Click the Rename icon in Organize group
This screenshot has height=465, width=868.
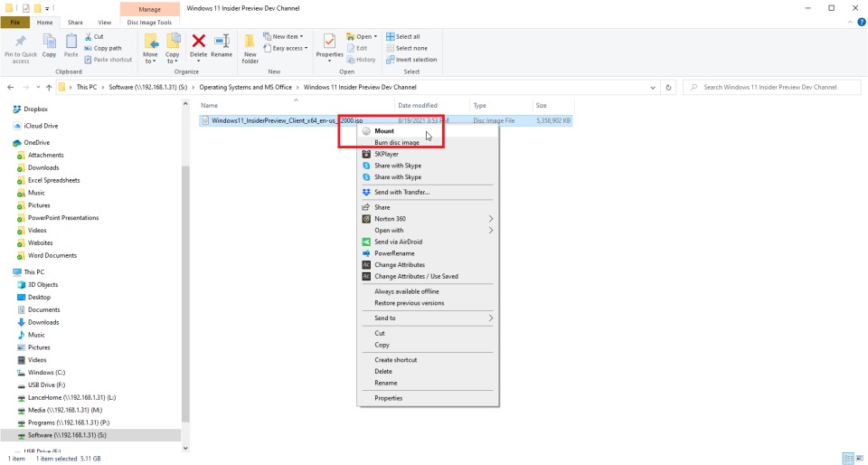222,42
